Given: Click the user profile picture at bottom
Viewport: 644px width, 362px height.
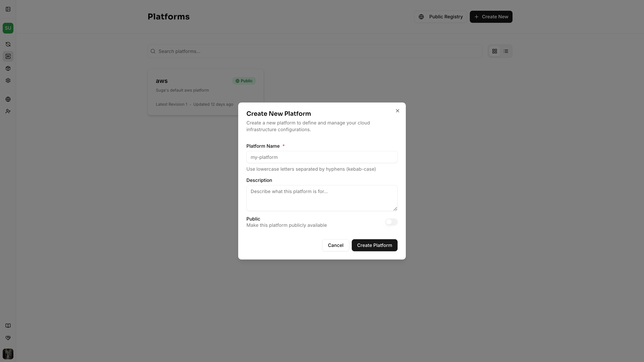Looking at the screenshot, I should pos(8,354).
